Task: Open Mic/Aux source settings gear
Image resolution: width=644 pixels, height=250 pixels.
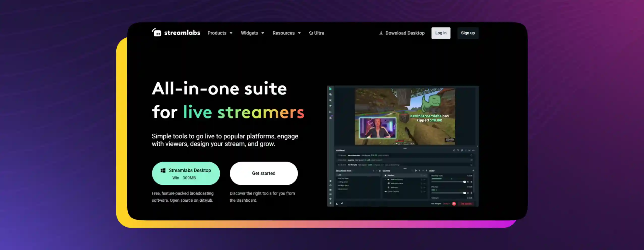Action: [472, 193]
